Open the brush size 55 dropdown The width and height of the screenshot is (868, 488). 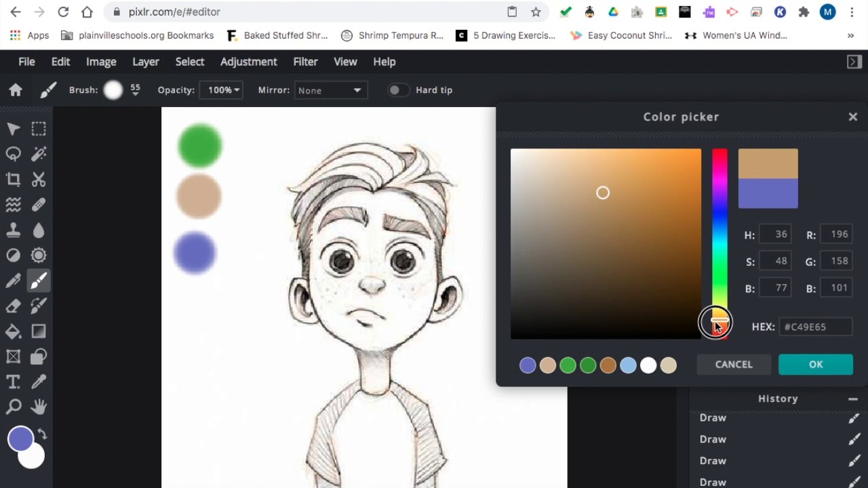pos(135,90)
